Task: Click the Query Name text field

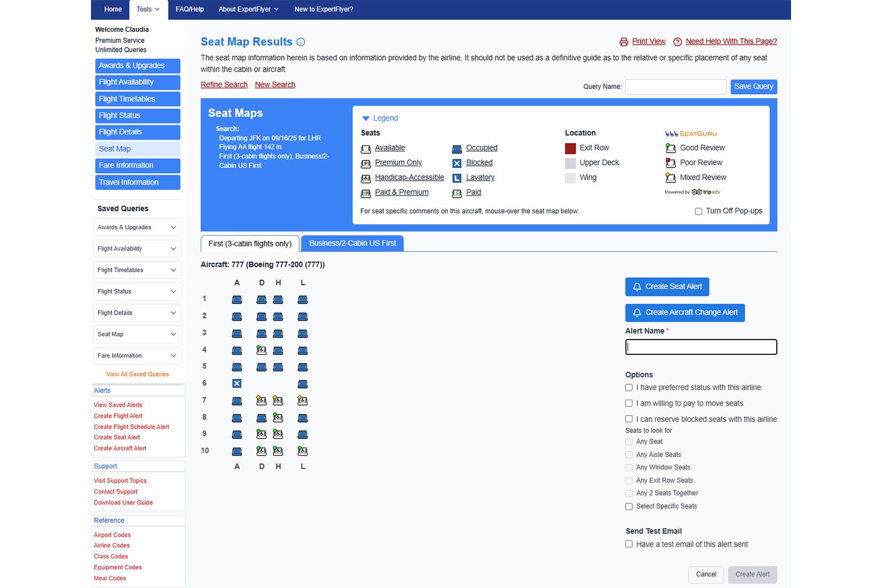Action: [x=675, y=87]
